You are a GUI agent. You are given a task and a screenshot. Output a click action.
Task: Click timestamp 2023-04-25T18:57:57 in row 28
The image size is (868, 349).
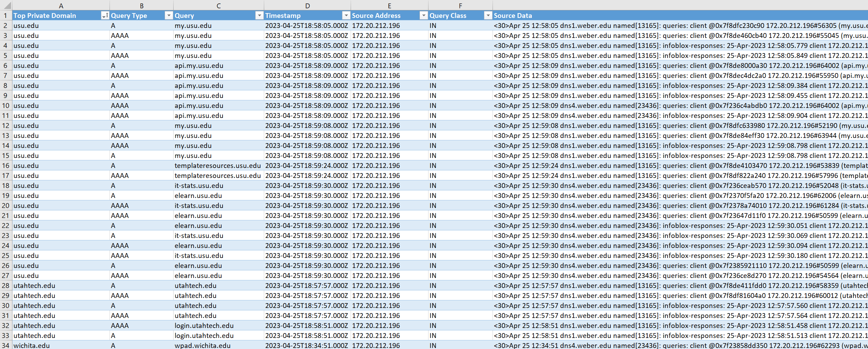click(x=308, y=286)
